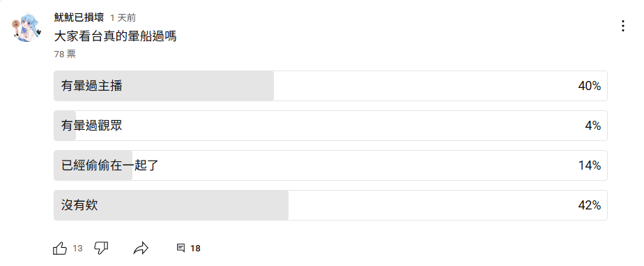Vote for the 沒有欸 poll option
644x266 pixels.
pos(330,205)
